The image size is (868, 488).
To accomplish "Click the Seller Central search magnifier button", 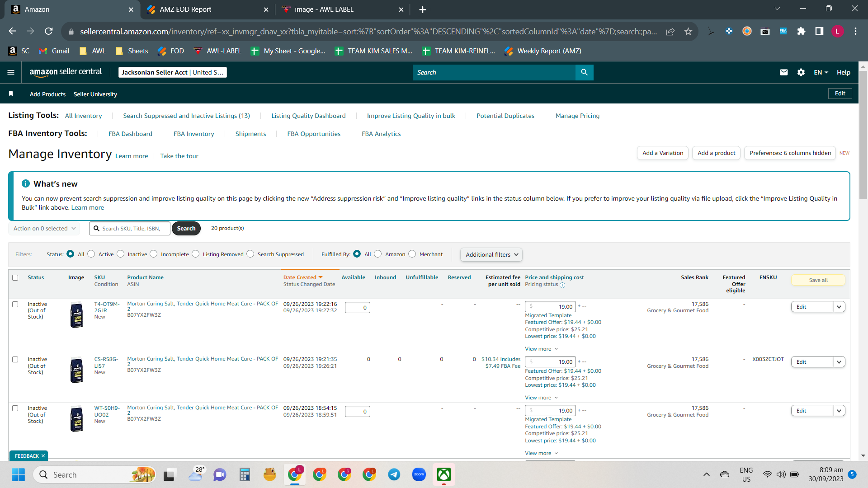I will tap(584, 72).
